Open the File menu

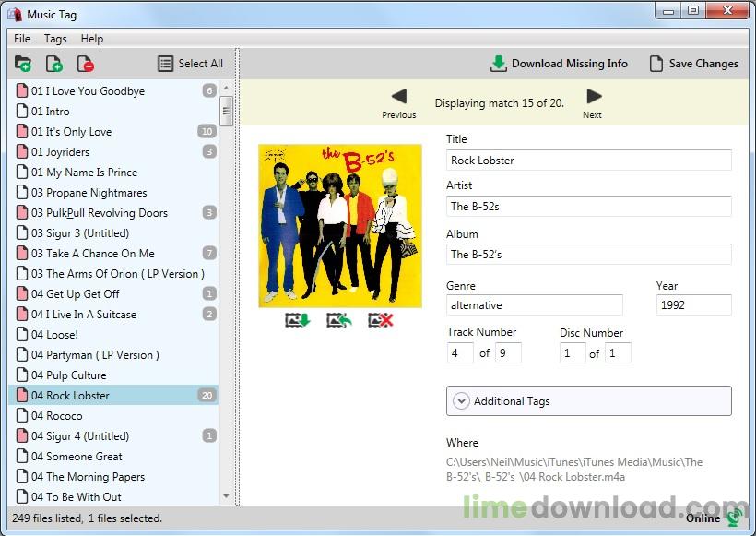22,39
